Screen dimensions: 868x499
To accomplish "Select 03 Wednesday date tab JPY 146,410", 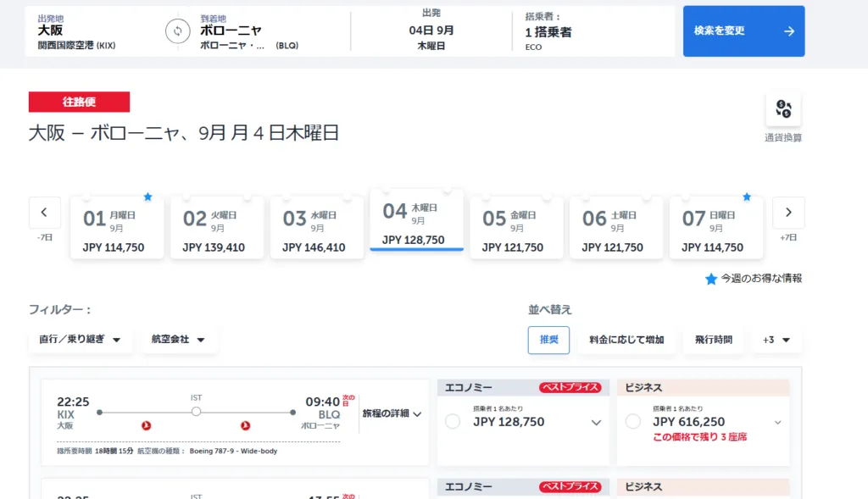I will click(317, 227).
